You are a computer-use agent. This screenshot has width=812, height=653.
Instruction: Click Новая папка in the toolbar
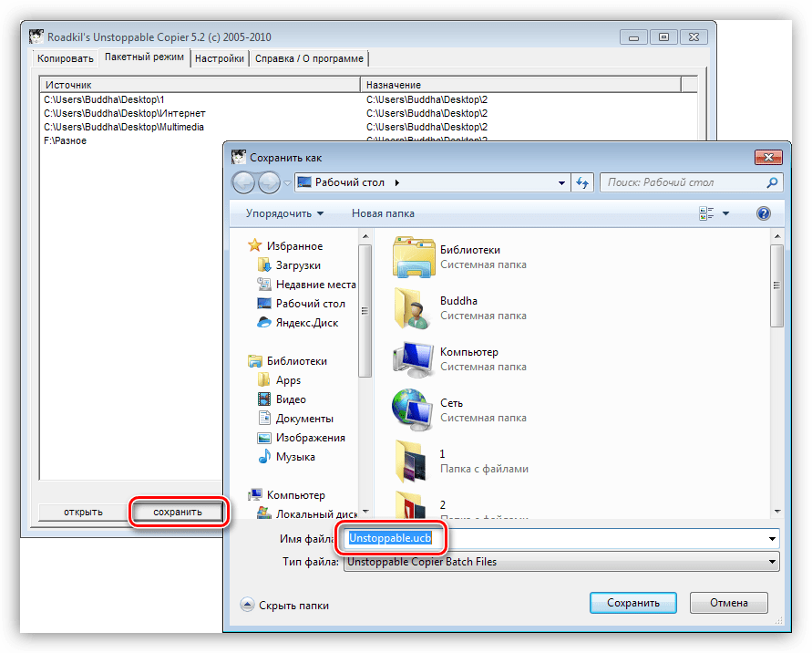tap(383, 213)
